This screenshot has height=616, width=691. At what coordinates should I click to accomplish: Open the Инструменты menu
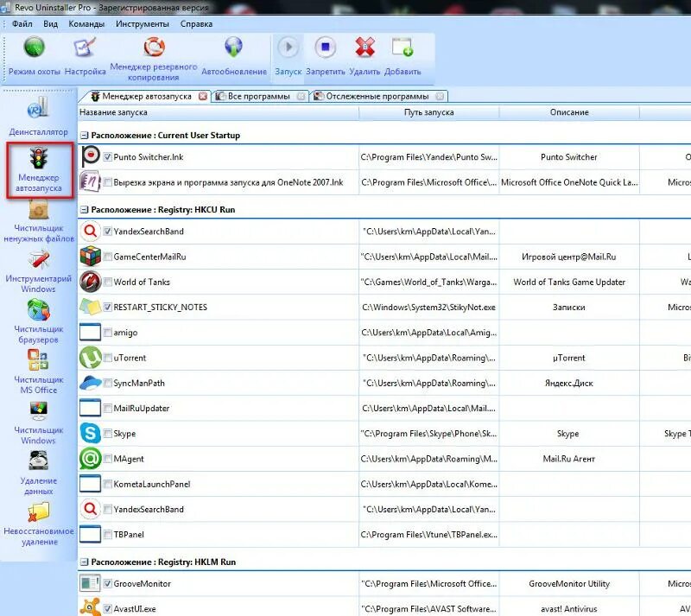click(143, 24)
